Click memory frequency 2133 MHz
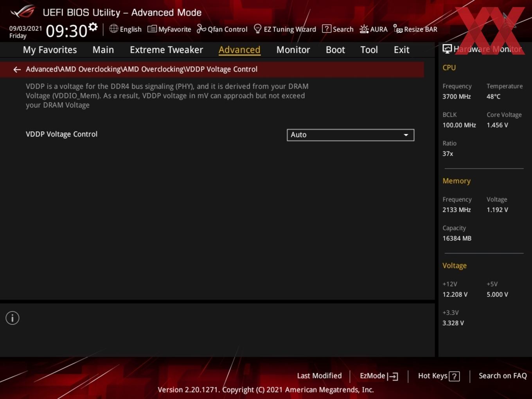This screenshot has width=532, height=399. (x=457, y=210)
